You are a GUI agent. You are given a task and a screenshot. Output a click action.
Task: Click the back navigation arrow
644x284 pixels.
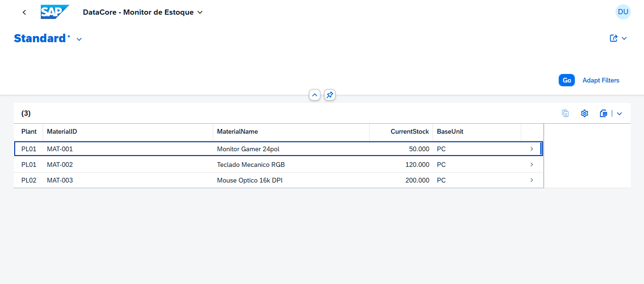point(24,12)
